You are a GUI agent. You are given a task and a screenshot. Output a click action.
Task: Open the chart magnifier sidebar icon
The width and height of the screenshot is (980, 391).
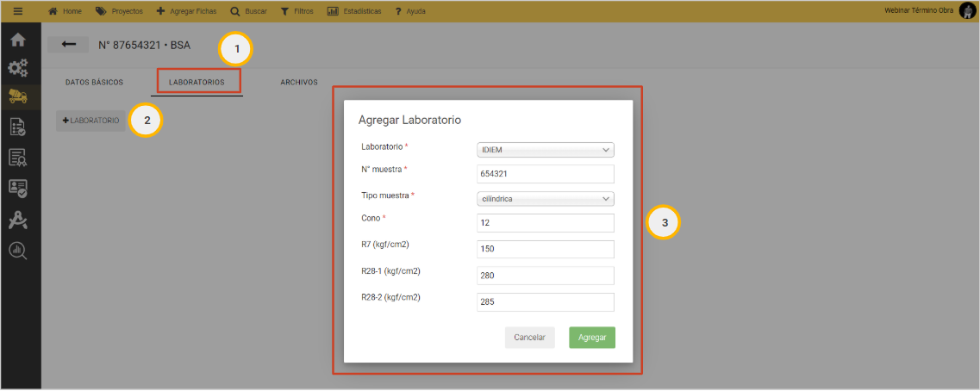(18, 251)
